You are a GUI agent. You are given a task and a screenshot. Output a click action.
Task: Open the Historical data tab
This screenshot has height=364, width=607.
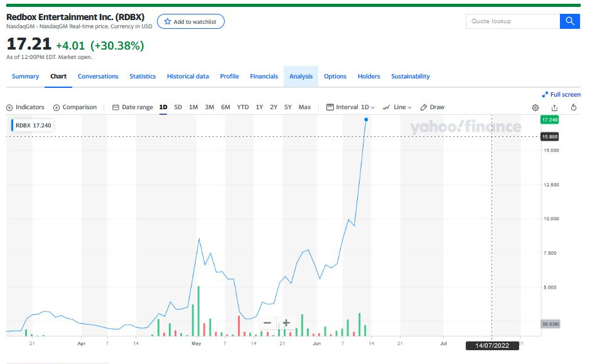188,77
